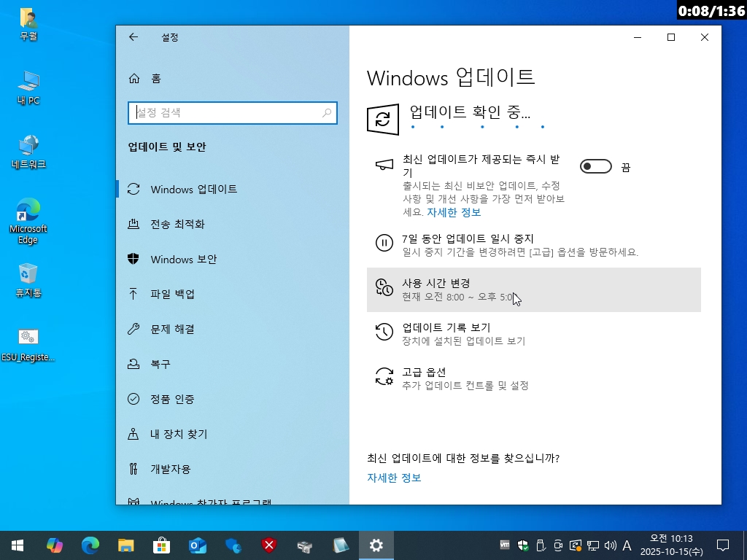Click the history icon beside 업데이트 기록 보기

click(x=384, y=332)
